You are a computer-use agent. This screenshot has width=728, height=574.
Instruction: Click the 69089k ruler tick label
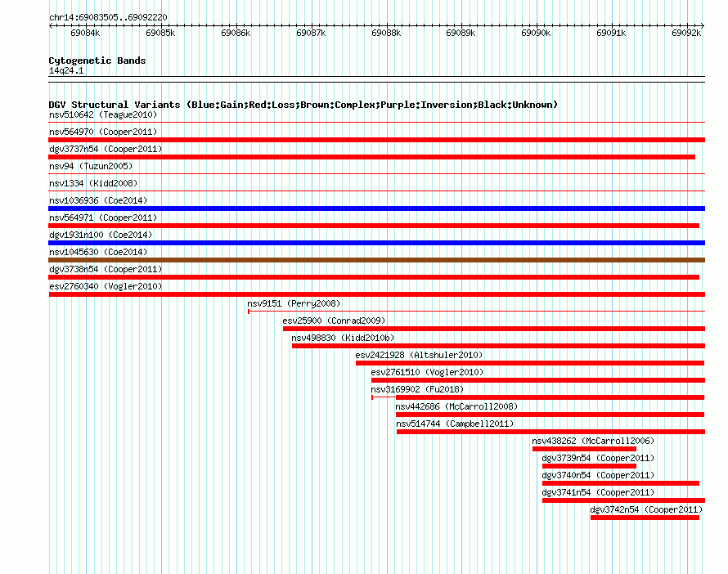click(x=461, y=33)
